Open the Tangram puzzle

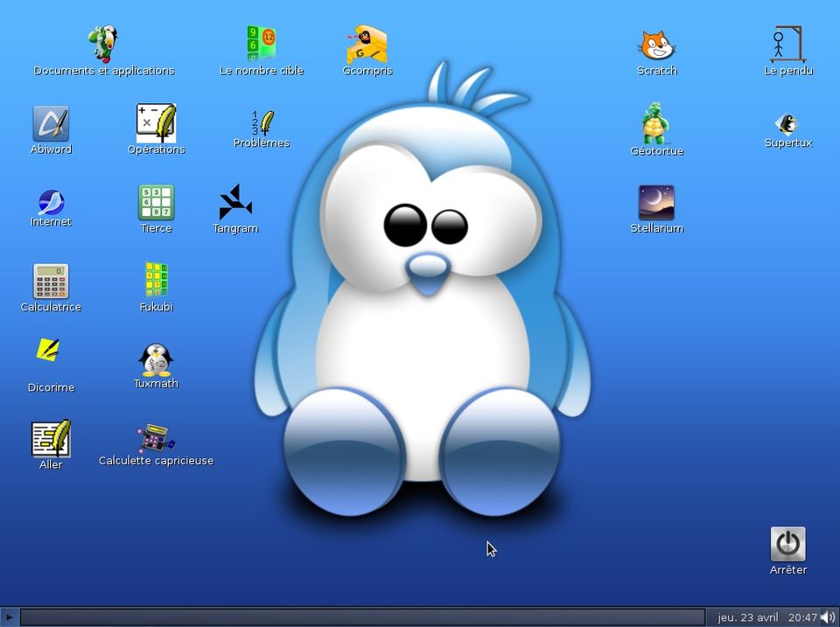pos(235,203)
